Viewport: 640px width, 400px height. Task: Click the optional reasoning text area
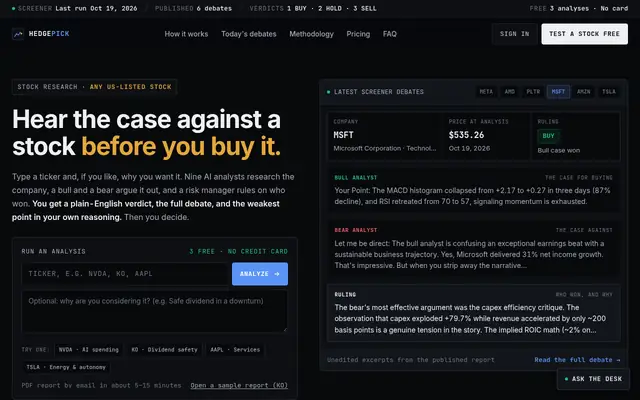point(154,311)
